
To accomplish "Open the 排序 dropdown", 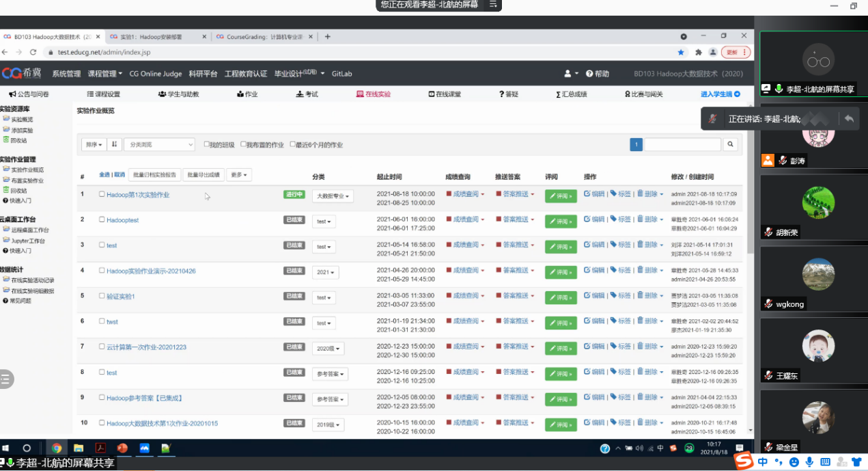I will point(94,144).
